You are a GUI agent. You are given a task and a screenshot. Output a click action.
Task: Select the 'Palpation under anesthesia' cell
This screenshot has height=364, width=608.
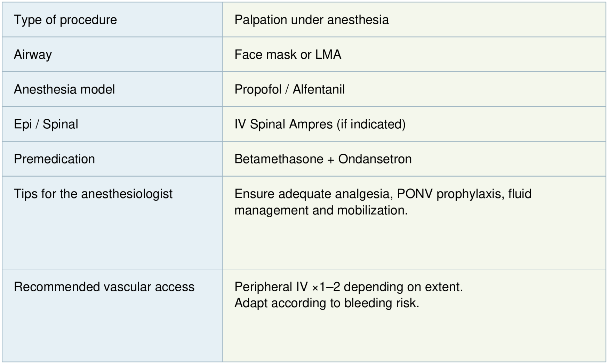point(311,20)
